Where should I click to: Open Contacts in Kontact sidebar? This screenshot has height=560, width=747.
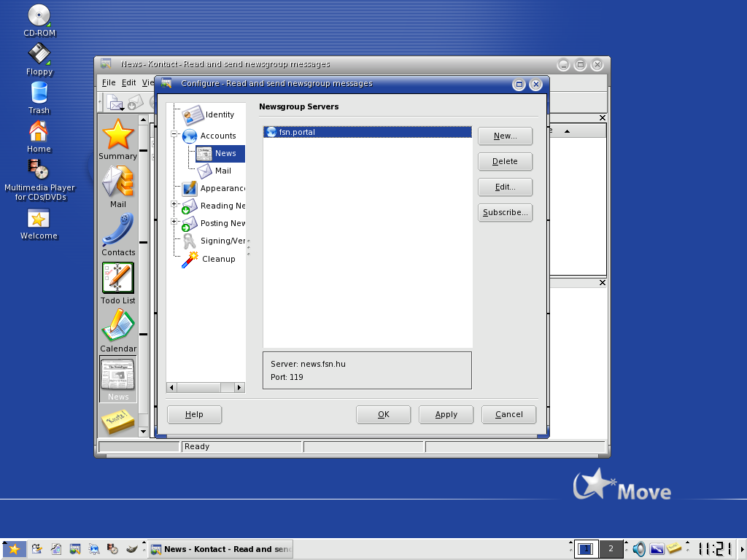118,236
